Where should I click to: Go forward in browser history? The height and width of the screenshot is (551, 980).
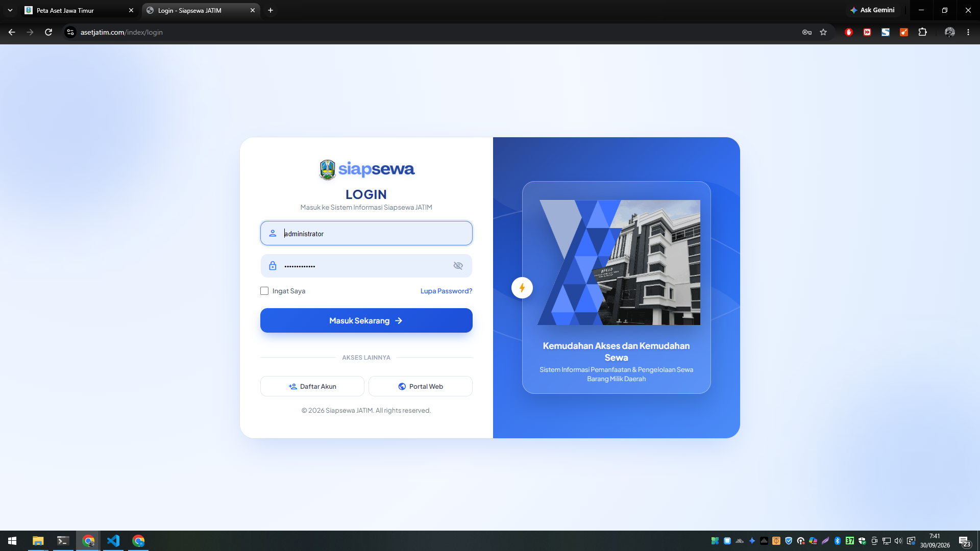(30, 32)
